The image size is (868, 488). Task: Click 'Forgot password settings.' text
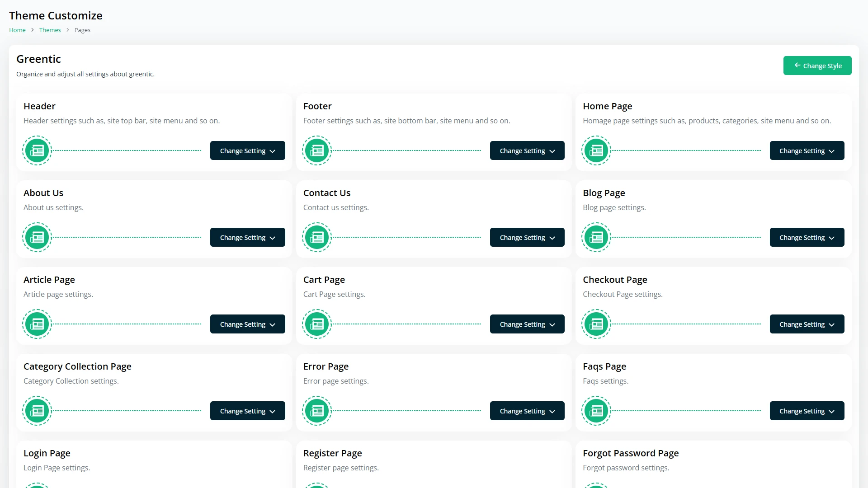coord(626,468)
